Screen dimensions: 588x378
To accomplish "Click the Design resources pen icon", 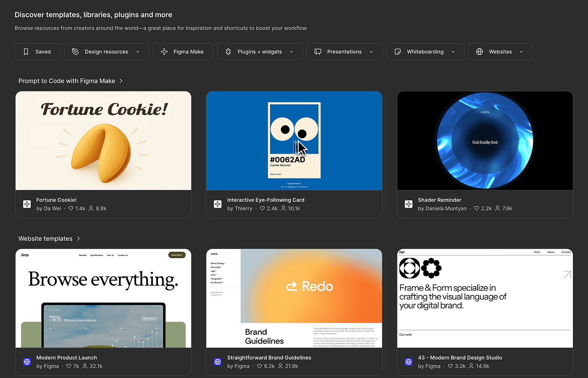I will [76, 52].
